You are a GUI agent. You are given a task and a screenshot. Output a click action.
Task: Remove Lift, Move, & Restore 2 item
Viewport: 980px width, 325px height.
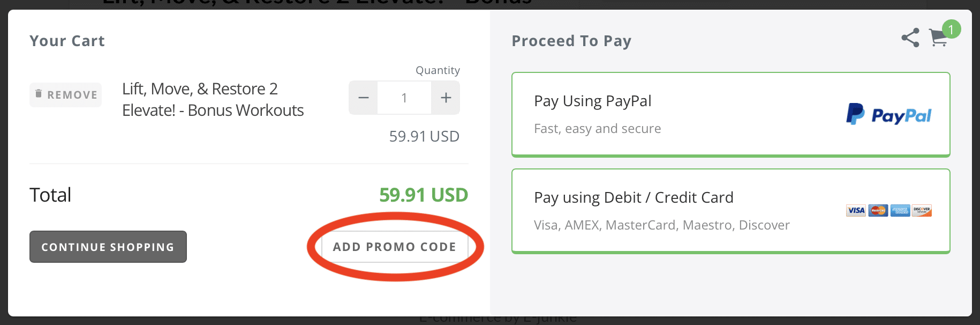click(65, 95)
